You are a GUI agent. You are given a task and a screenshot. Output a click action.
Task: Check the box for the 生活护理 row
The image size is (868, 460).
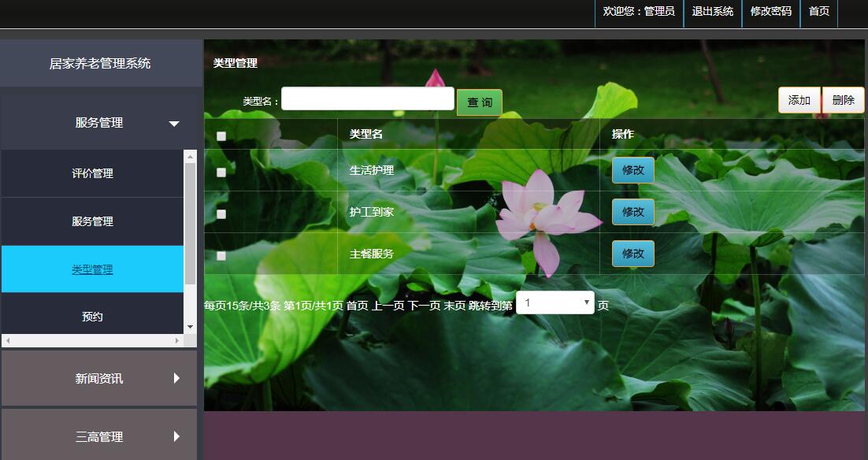(221, 172)
